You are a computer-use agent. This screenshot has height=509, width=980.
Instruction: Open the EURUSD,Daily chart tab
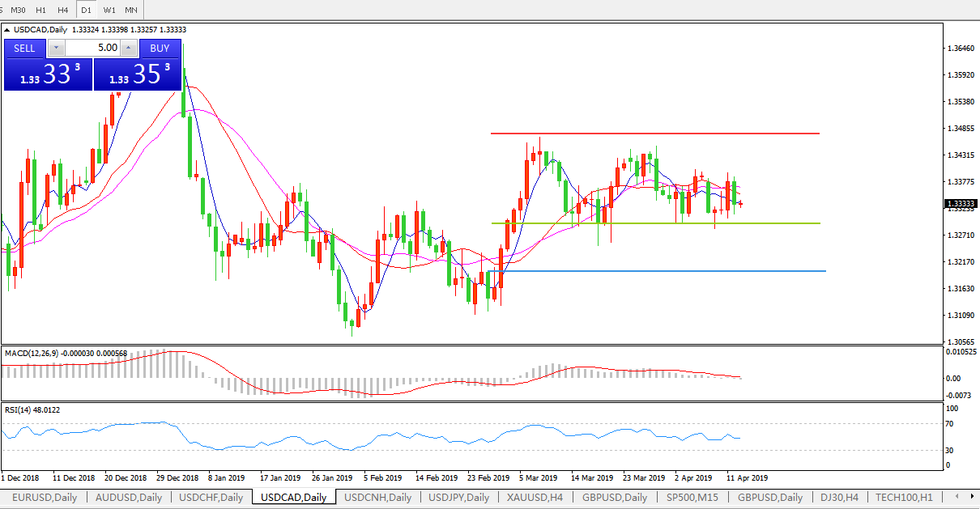coord(44,497)
